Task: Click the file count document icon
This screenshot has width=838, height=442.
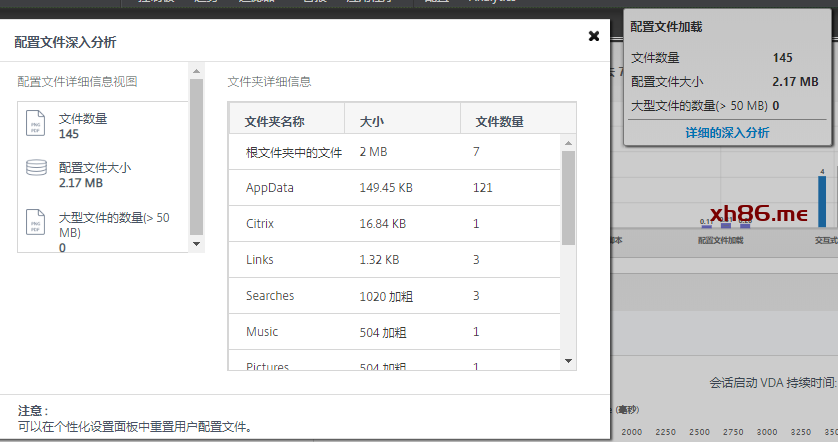Action: point(36,124)
